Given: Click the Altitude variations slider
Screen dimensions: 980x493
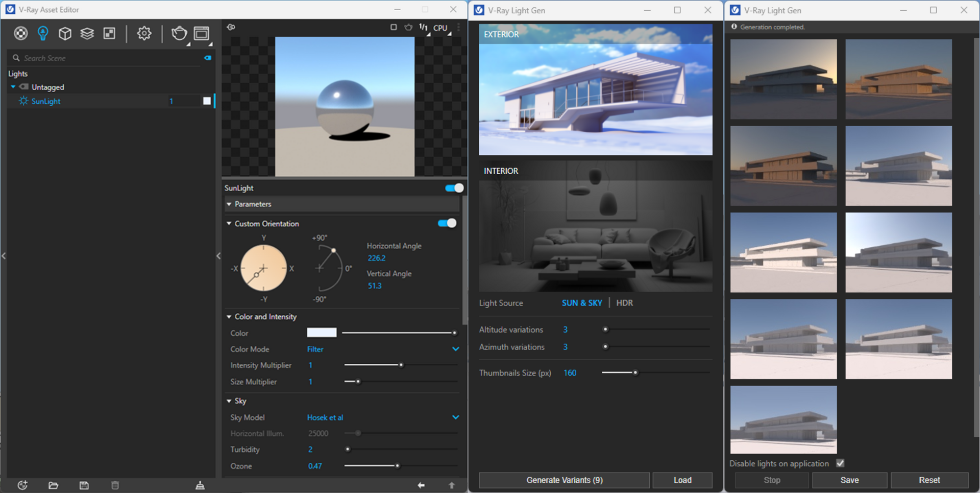Looking at the screenshot, I should pyautogui.click(x=657, y=330).
